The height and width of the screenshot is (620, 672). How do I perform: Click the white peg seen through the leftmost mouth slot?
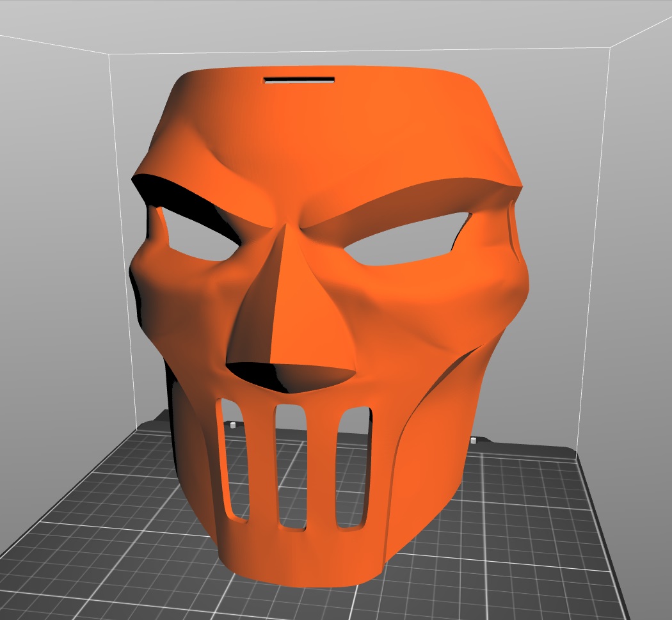click(233, 424)
